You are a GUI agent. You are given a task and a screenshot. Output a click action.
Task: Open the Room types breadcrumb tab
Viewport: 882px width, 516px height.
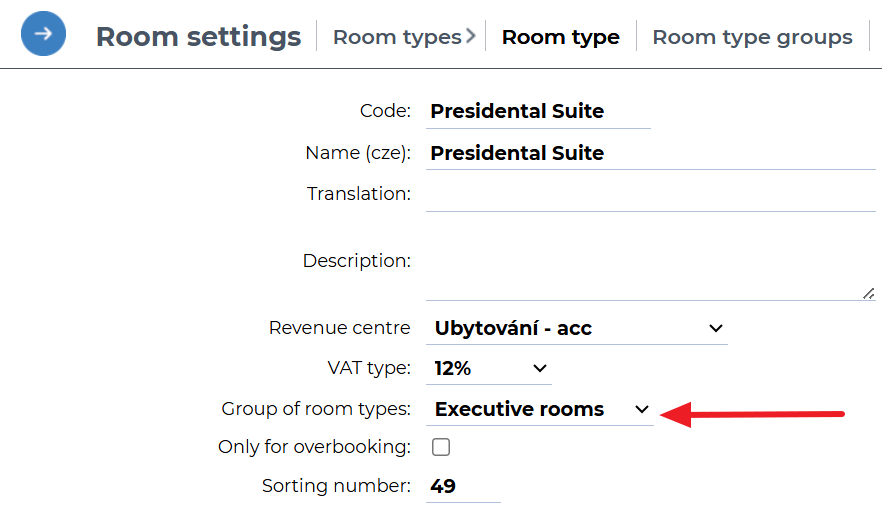pyautogui.click(x=397, y=37)
